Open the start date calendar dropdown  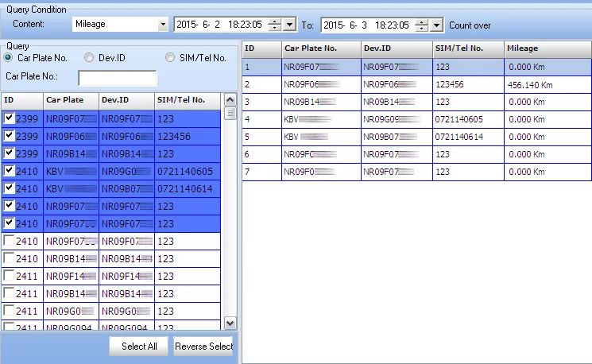click(290, 25)
